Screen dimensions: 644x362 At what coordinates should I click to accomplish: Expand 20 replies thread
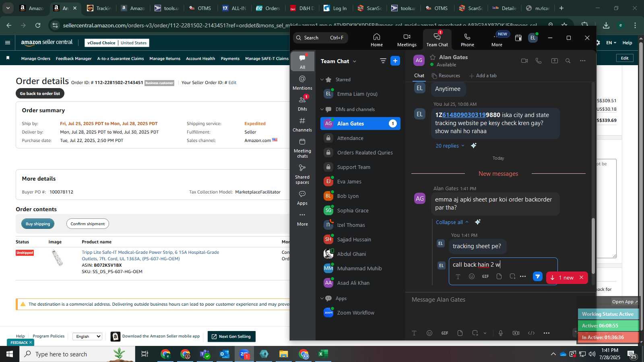click(x=450, y=146)
